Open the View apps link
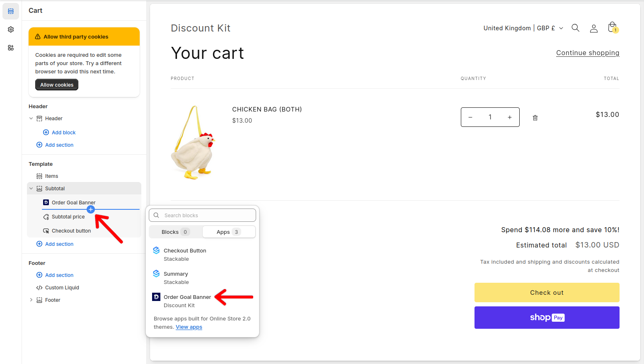This screenshot has height=364, width=644. [x=189, y=327]
